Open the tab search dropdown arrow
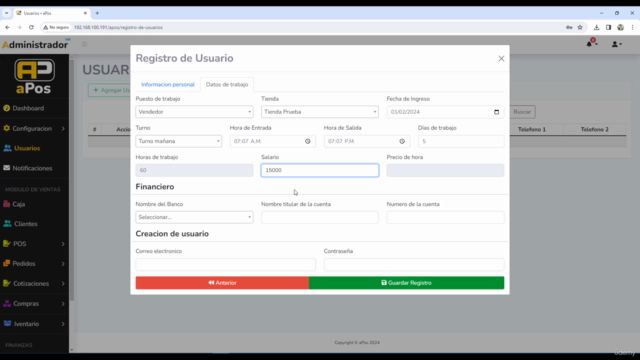This screenshot has height=360, width=640. 7,13
